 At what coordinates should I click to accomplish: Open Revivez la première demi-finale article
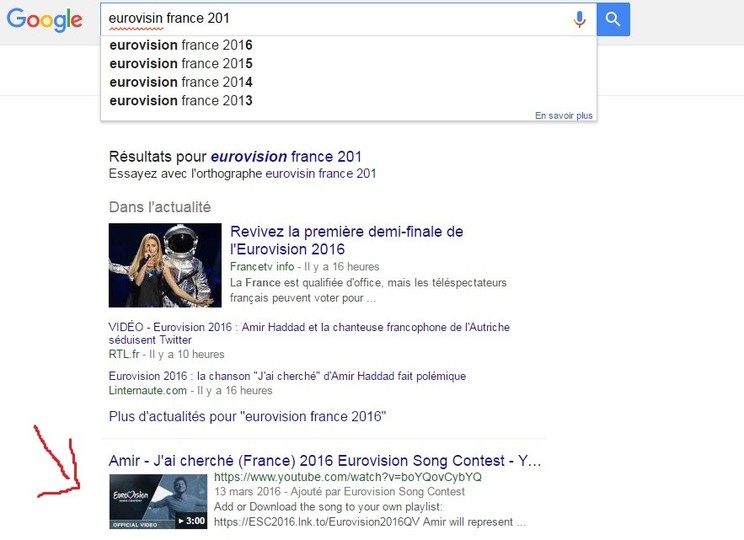coord(346,240)
